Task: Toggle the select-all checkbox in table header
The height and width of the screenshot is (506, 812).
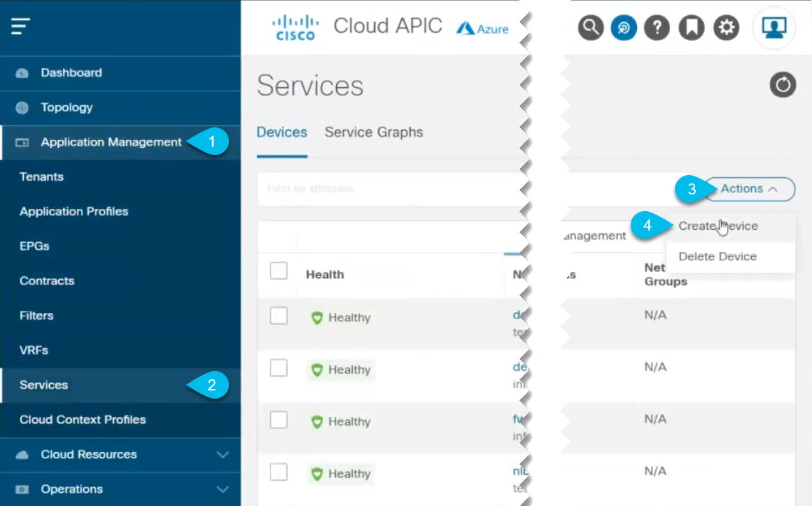Action: click(x=279, y=271)
